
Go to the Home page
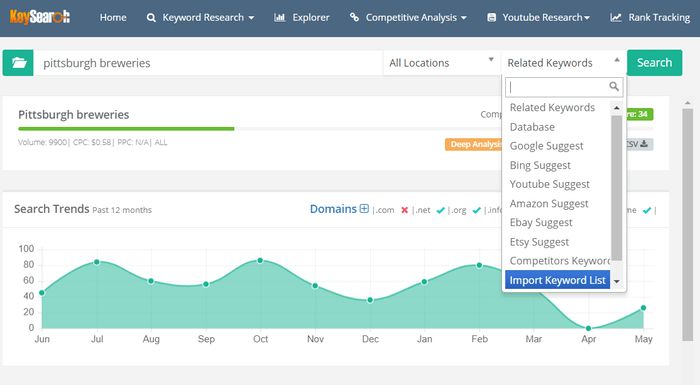[113, 17]
